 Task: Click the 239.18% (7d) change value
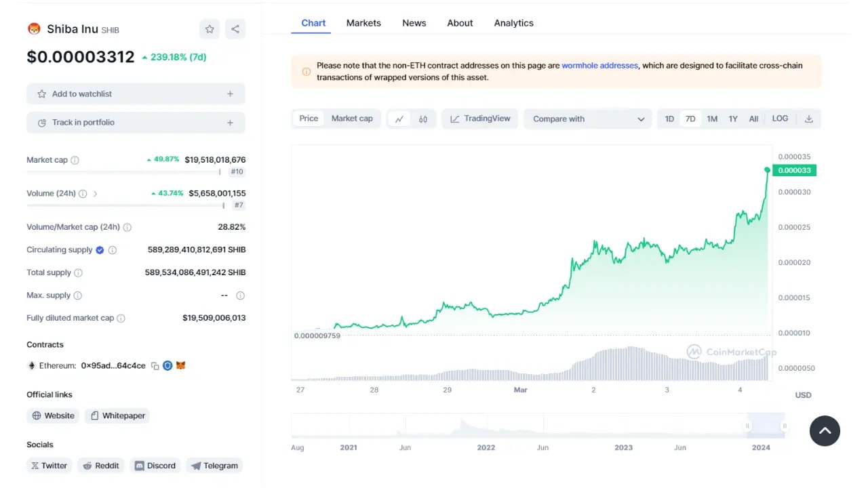(174, 58)
